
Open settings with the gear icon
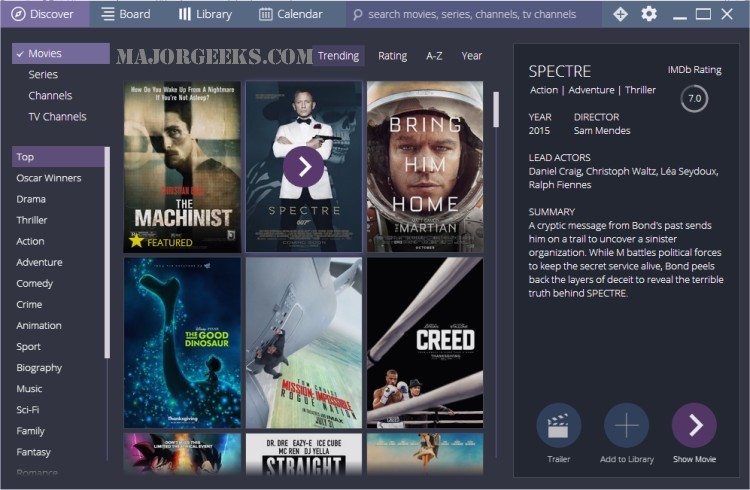[x=649, y=14]
